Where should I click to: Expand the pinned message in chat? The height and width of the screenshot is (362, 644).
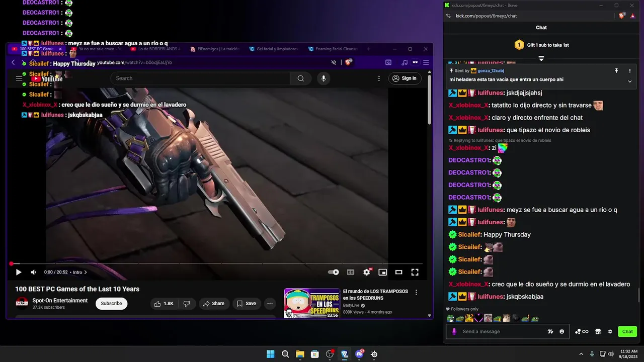(x=629, y=81)
